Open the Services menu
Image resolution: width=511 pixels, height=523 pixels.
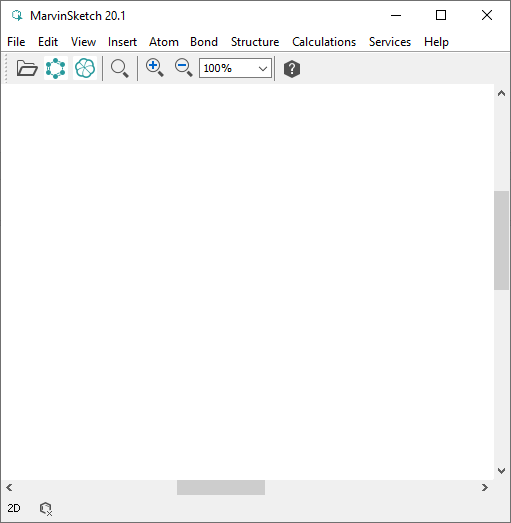[x=390, y=42]
